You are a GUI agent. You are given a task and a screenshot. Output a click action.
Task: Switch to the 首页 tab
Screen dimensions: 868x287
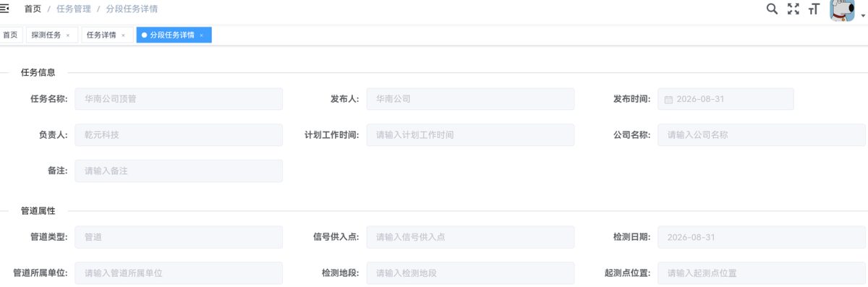(10, 35)
